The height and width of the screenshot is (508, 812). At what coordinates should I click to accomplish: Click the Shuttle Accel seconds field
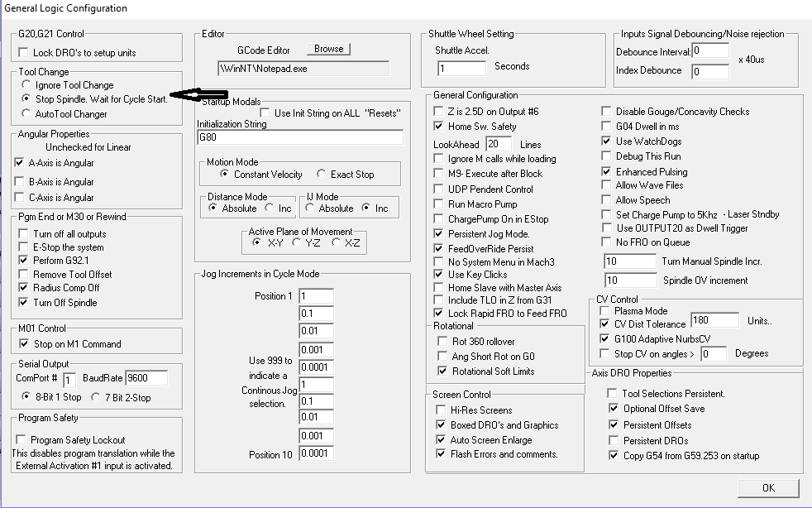click(462, 69)
